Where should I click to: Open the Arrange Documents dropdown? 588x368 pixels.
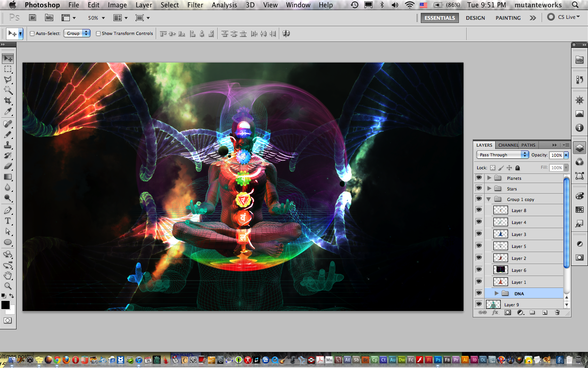tap(121, 18)
